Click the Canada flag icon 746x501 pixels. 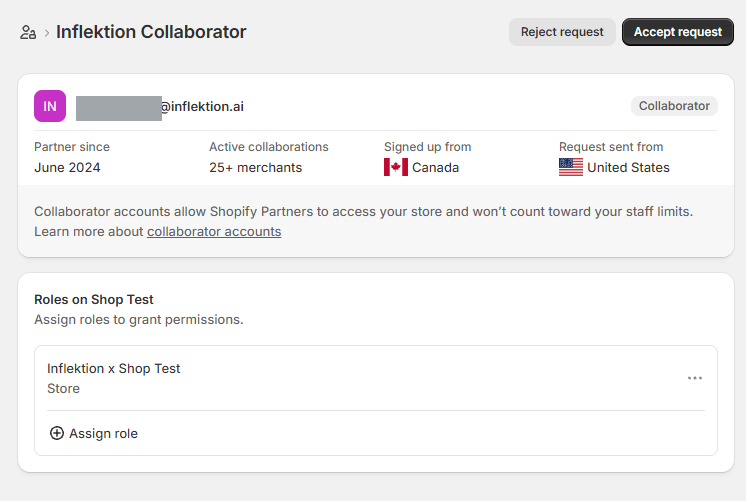396,167
